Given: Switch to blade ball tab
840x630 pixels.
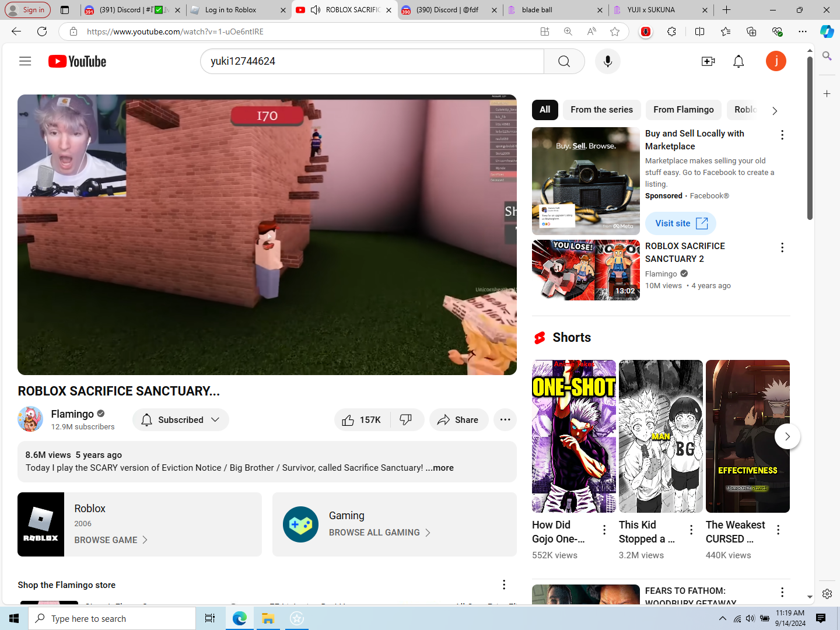Looking at the screenshot, I should tap(555, 10).
